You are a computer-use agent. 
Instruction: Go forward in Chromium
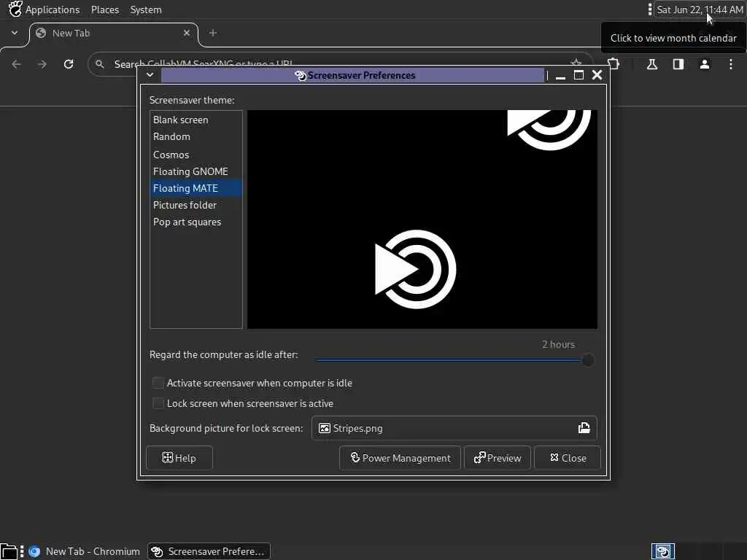42,64
